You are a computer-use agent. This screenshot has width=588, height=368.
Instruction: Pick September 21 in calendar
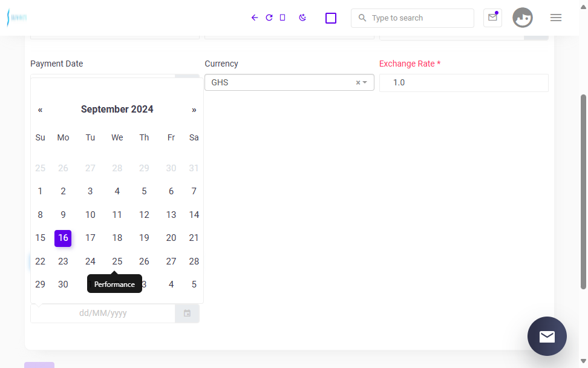point(194,238)
